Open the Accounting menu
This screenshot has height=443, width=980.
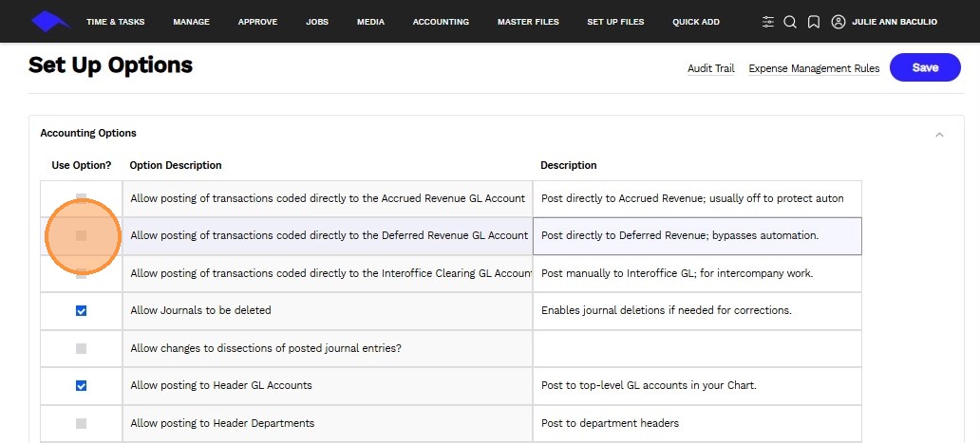441,22
